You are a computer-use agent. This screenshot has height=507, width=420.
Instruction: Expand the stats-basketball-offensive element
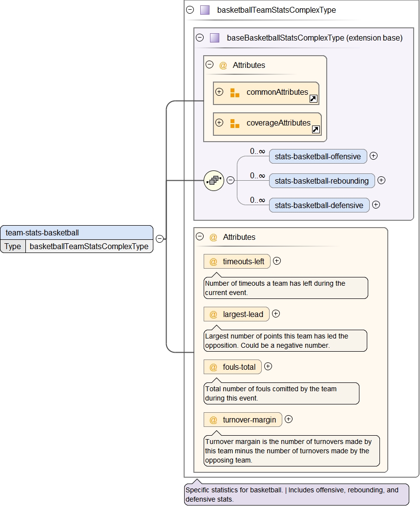coord(374,156)
